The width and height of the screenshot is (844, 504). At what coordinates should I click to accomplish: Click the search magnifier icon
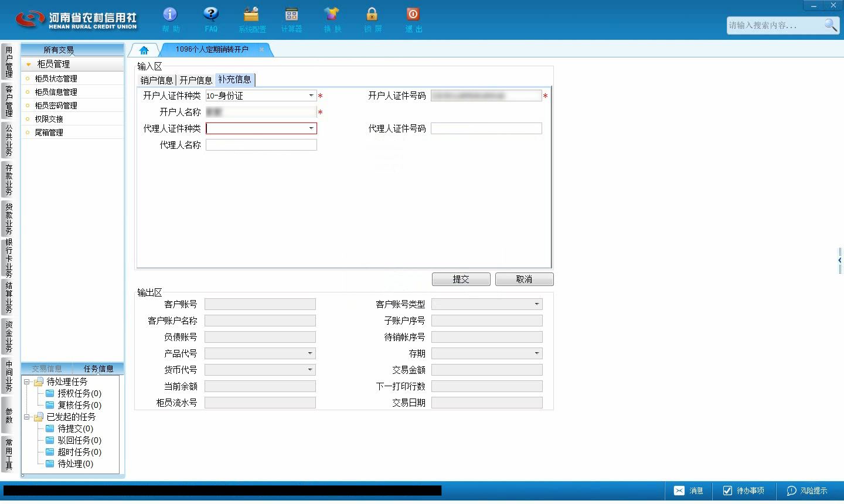click(831, 25)
